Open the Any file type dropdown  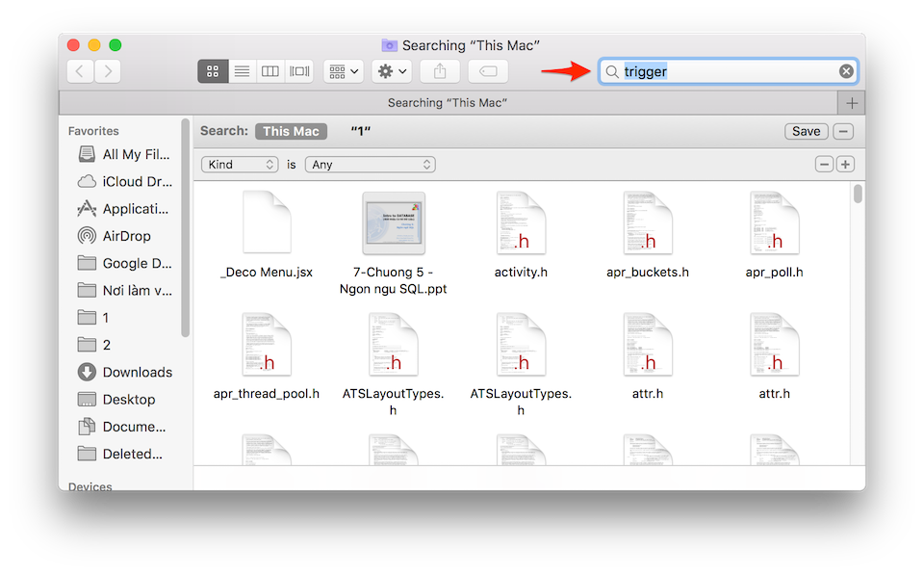370,164
